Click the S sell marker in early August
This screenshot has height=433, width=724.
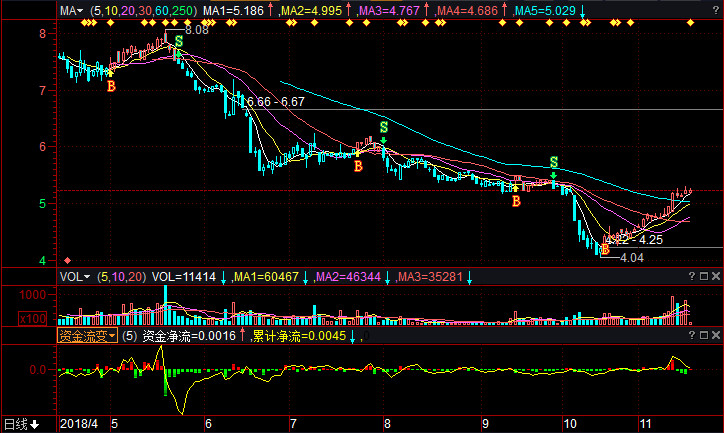(382, 128)
